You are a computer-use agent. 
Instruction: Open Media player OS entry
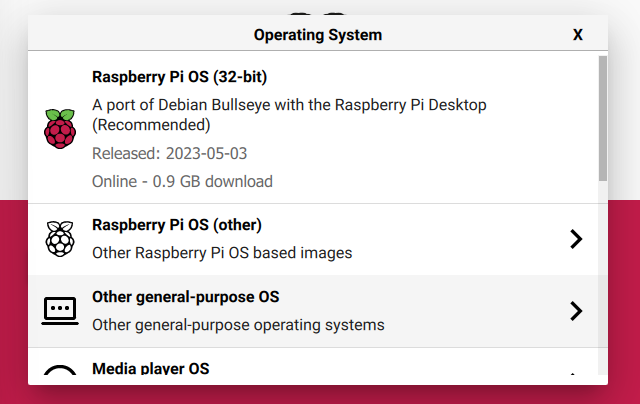tap(151, 368)
